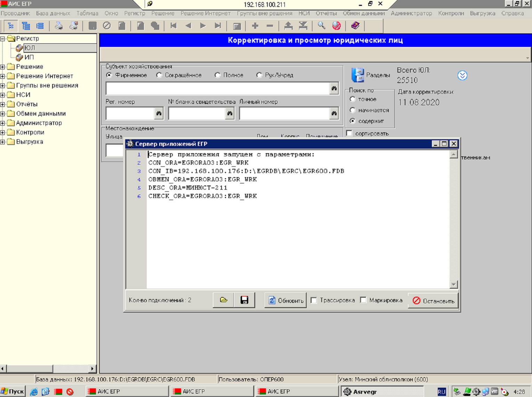Open the Проводник menu

(15, 13)
